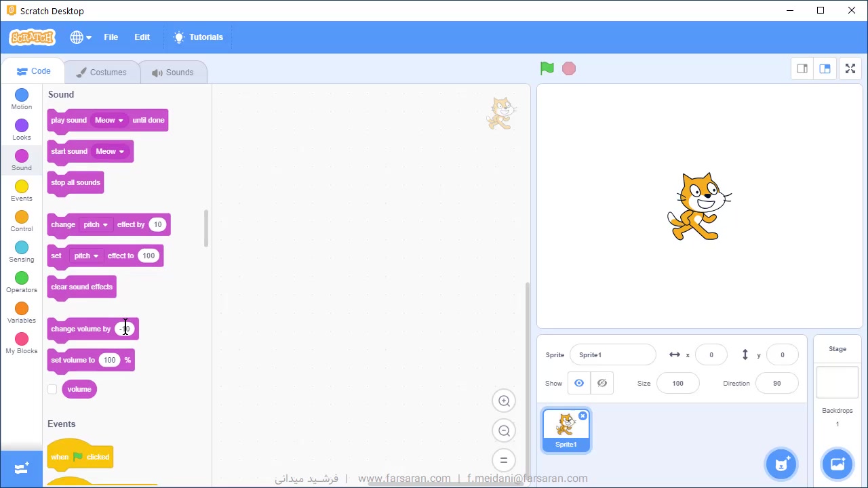Viewport: 868px width, 488px height.
Task: Switch to the Costumes tab
Action: pyautogui.click(x=101, y=73)
